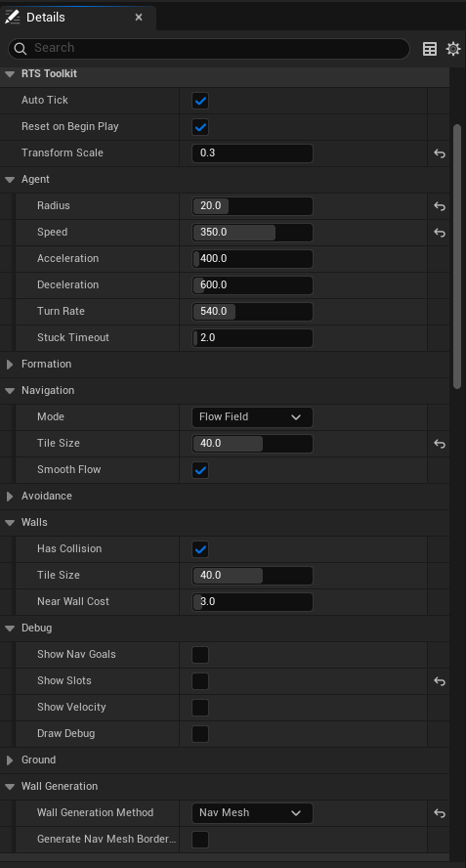Screen dimensions: 466x868
Task: Collapse the Wall Generation section
Action: pyautogui.click(x=10, y=787)
